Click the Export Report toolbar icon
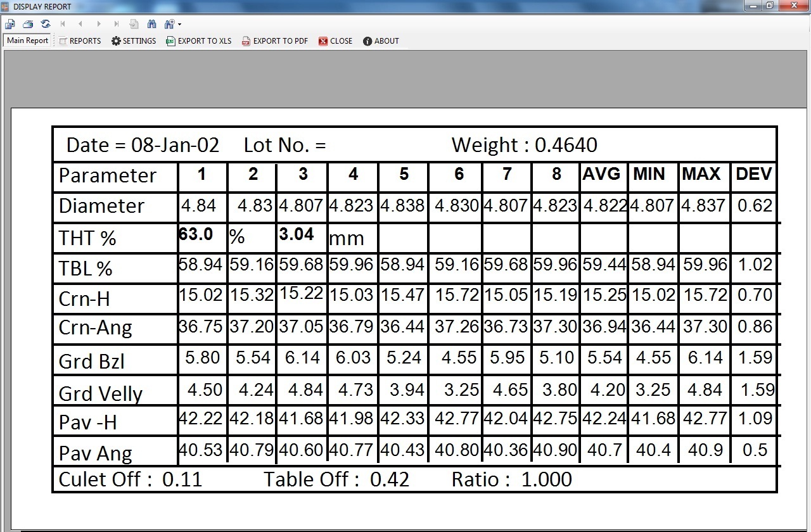 coord(10,24)
